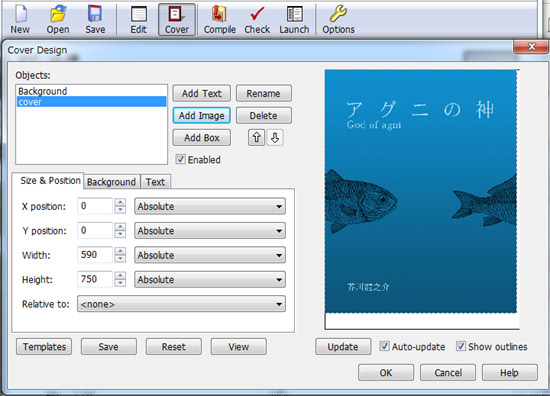The width and height of the screenshot is (550, 396).
Task: Click the Save button below the tabs
Action: point(109,347)
